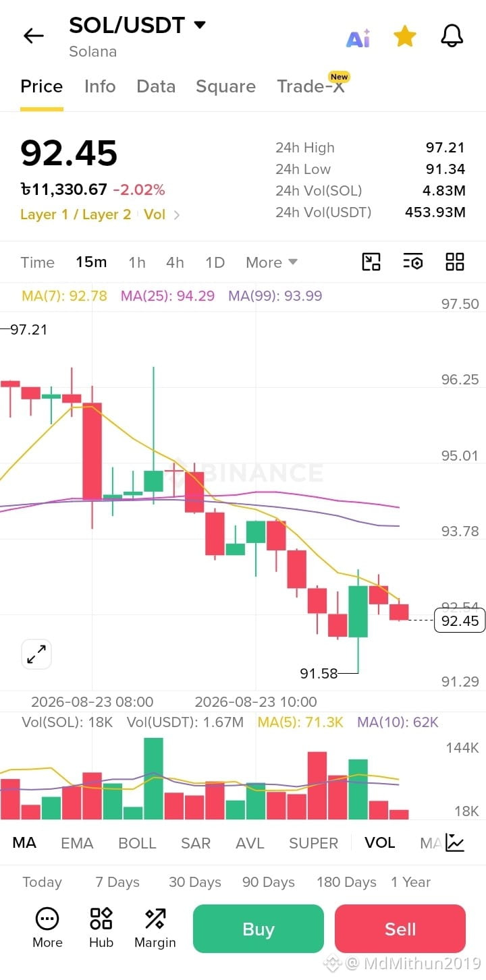Viewport: 486px width, 980px height.
Task: Toggle the AVL indicator
Action: point(250,843)
